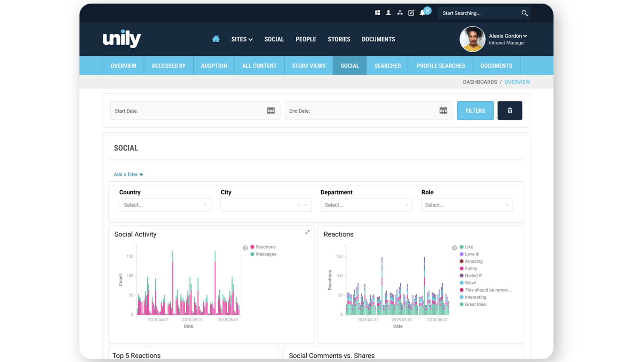Click the search magnifier icon
This screenshot has width=644, height=362.
click(x=524, y=13)
